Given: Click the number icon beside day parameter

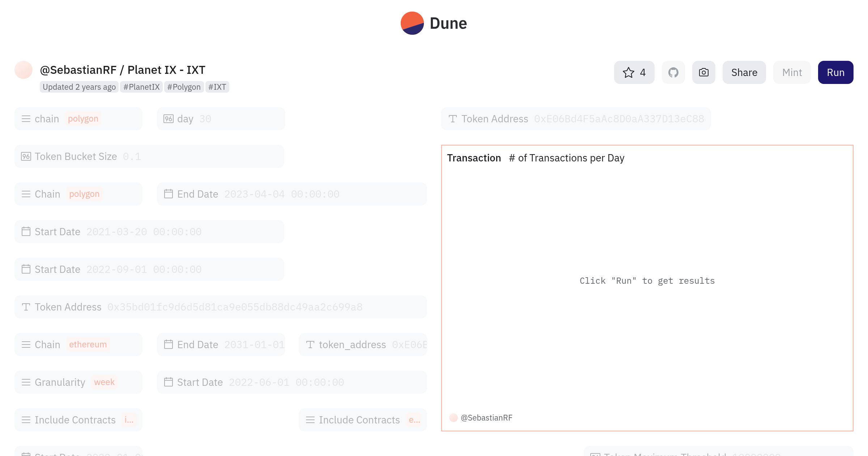Looking at the screenshot, I should click(x=169, y=119).
